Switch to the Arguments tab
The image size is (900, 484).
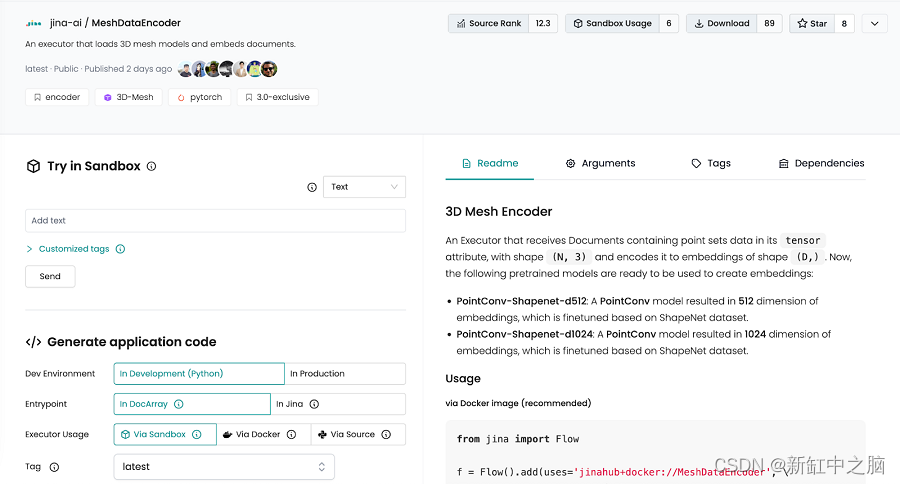coord(600,163)
